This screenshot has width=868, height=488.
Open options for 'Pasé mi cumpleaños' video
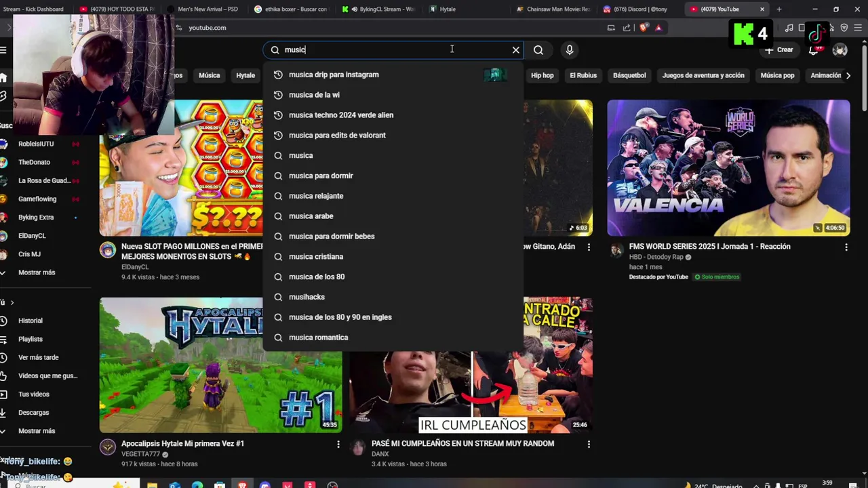click(x=589, y=444)
